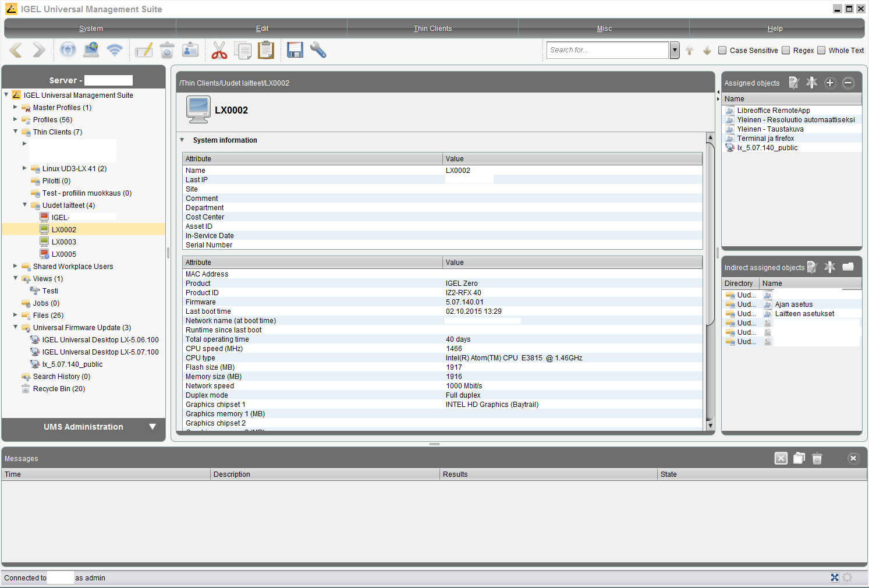
Task: Click the Wi-Fi scan toolbar icon
Action: (x=115, y=50)
